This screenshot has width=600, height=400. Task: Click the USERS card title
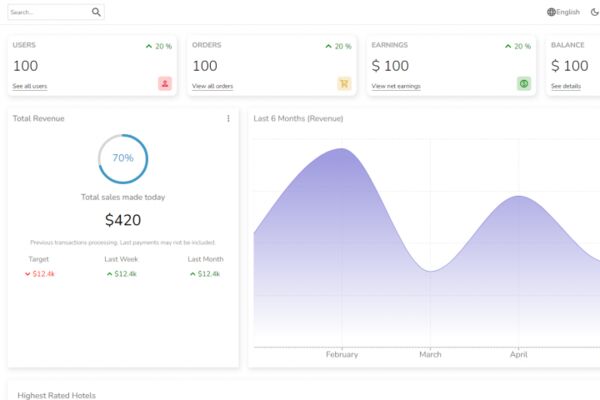(x=24, y=45)
